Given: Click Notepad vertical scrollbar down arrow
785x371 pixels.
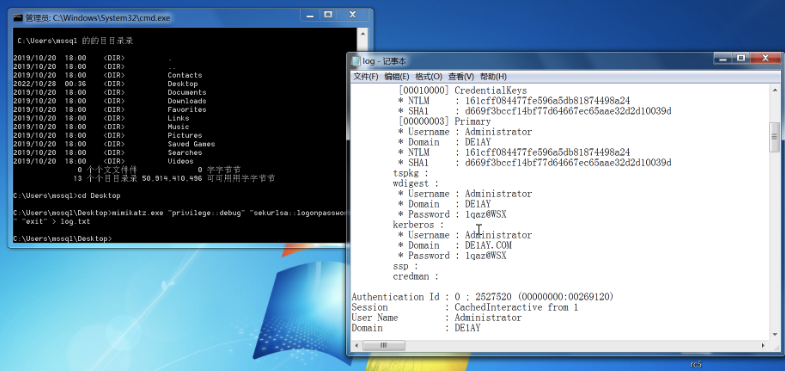Looking at the screenshot, I should (774, 334).
